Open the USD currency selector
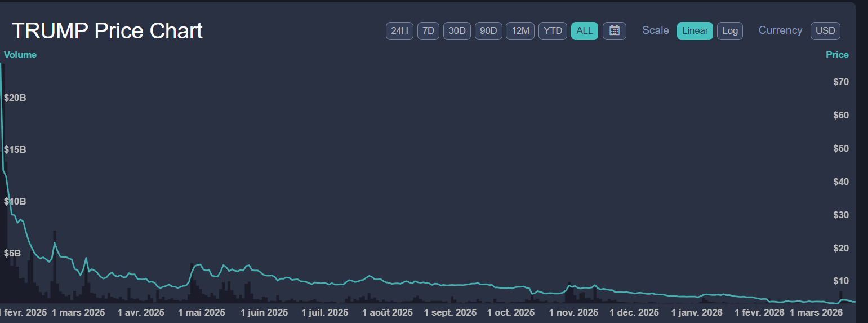Image resolution: width=868 pixels, height=323 pixels. (825, 31)
